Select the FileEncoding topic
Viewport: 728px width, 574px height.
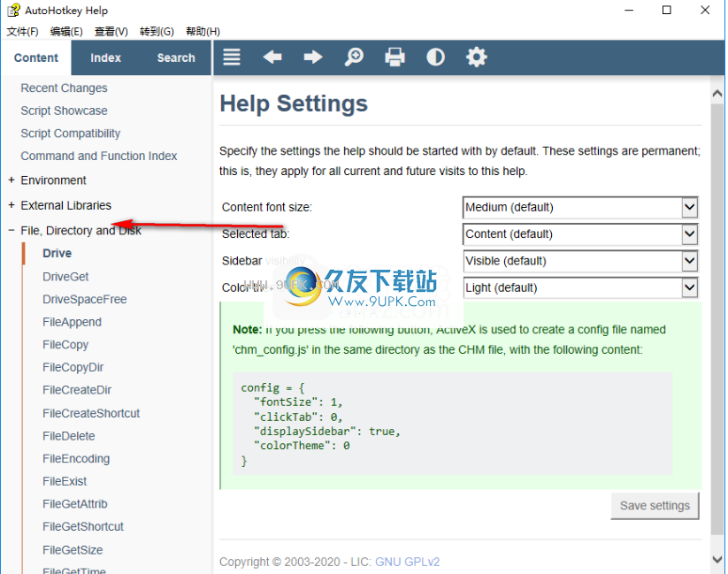click(x=76, y=459)
